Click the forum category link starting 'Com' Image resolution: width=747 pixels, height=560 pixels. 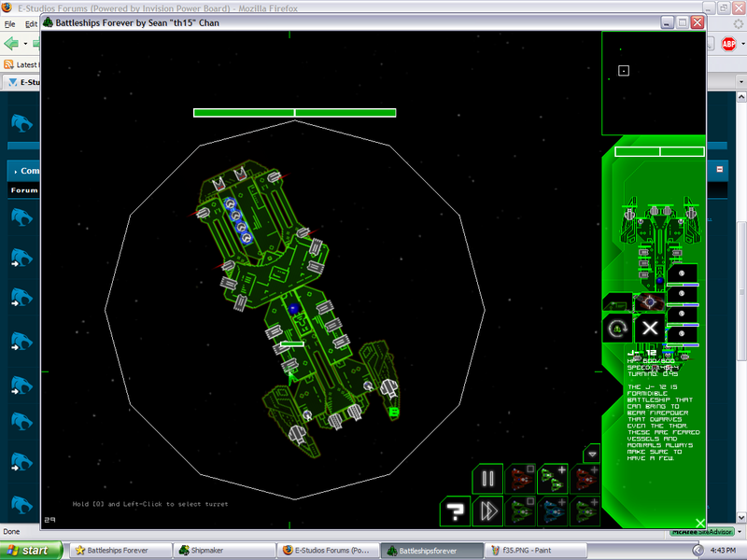(x=30, y=171)
